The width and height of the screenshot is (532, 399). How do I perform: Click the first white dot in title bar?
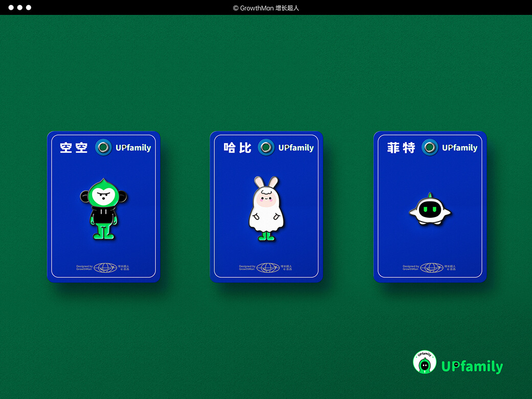click(11, 8)
